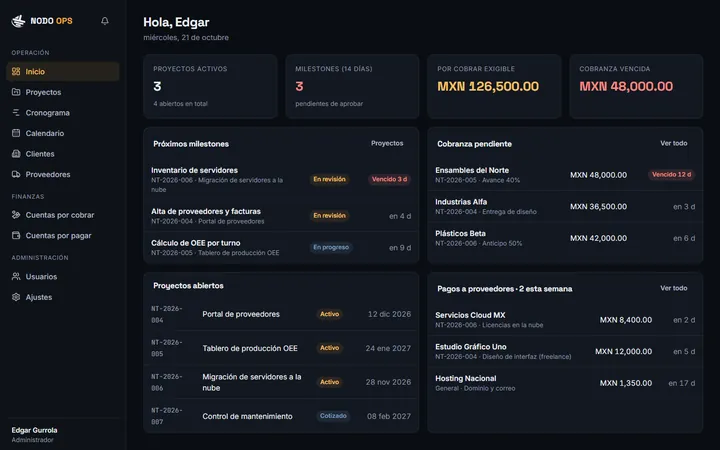Screen dimensions: 720x450
Task: Open Clientes section
Action: click(x=63, y=154)
